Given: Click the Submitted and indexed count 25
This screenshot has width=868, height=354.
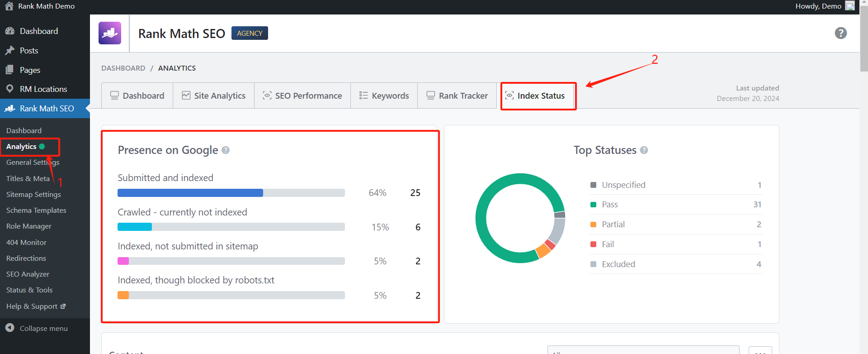Looking at the screenshot, I should (415, 193).
